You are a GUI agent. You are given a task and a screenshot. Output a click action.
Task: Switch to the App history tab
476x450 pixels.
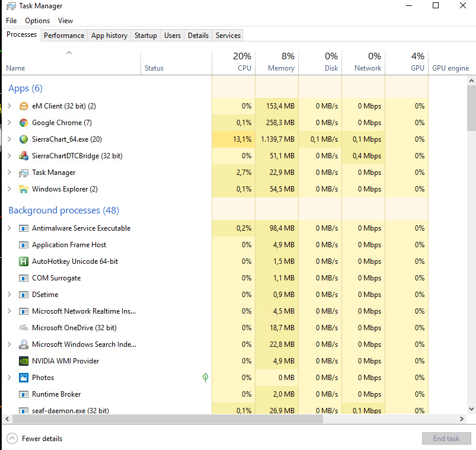tap(109, 36)
